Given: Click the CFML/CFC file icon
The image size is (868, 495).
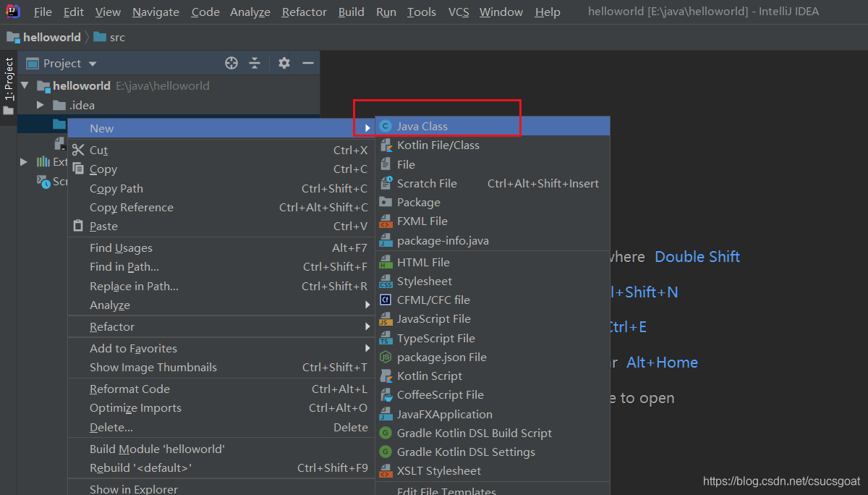Looking at the screenshot, I should coord(386,300).
